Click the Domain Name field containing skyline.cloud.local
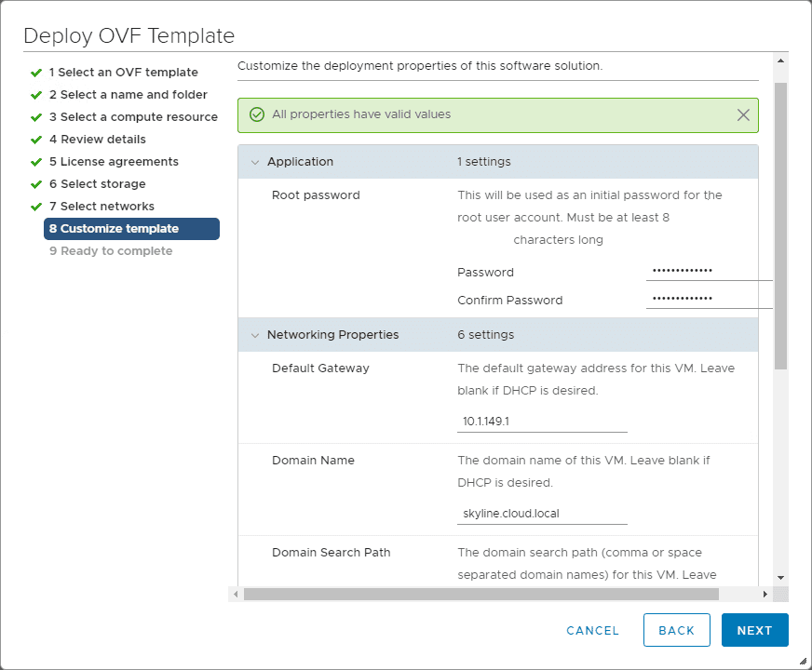The width and height of the screenshot is (812, 670). pos(542,513)
